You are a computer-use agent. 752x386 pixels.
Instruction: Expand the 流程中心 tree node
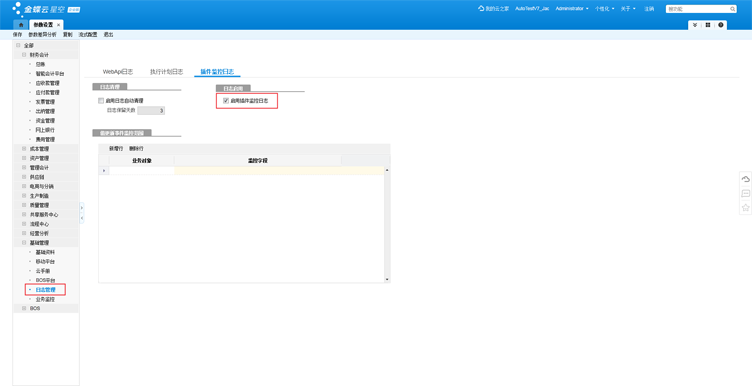click(x=24, y=224)
